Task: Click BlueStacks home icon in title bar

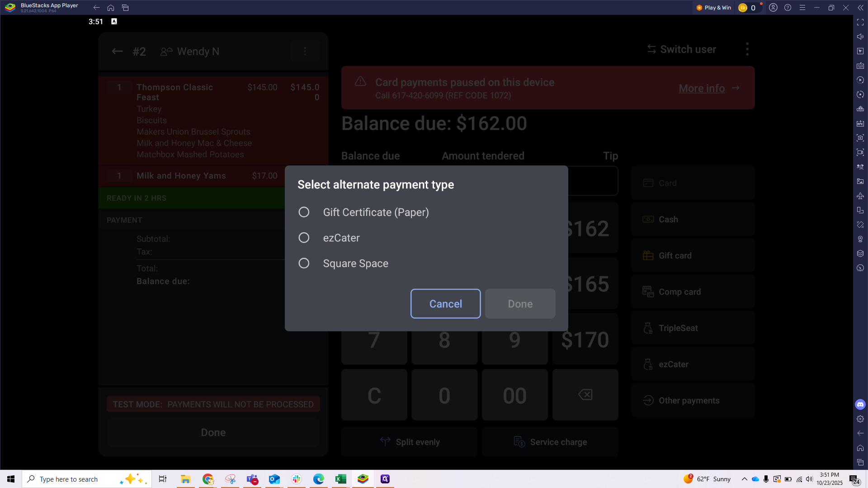Action: (111, 8)
